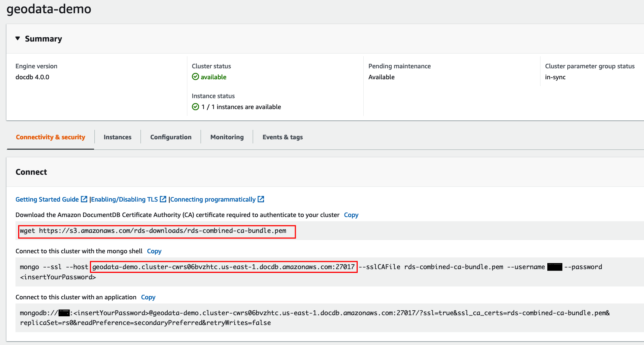Click green check icon next to available
The height and width of the screenshot is (345, 644).
click(x=195, y=77)
